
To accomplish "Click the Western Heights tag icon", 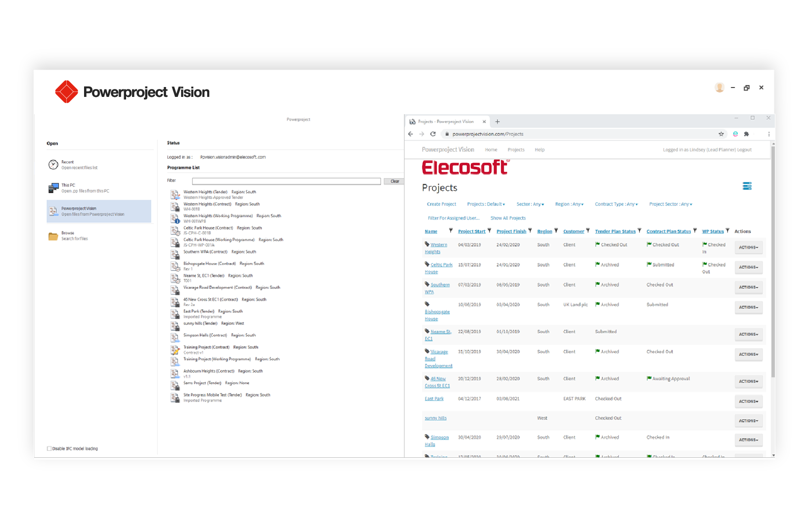I will (x=427, y=244).
